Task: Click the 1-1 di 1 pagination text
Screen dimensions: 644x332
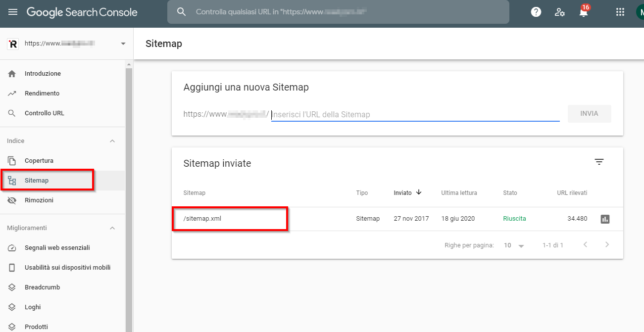Action: point(553,245)
